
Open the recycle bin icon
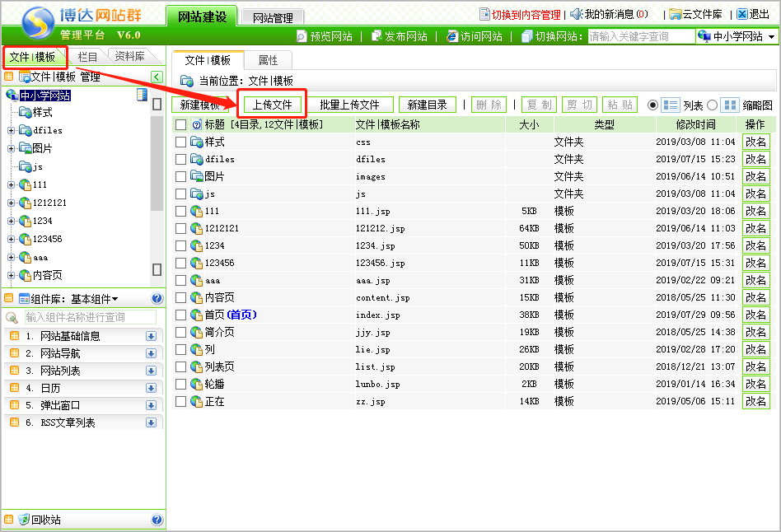click(x=24, y=520)
